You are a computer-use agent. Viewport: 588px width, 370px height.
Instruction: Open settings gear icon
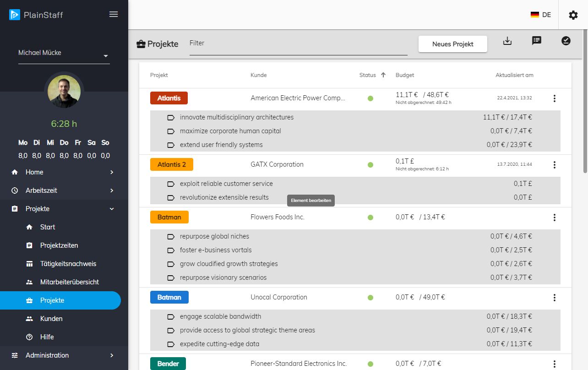tap(573, 15)
